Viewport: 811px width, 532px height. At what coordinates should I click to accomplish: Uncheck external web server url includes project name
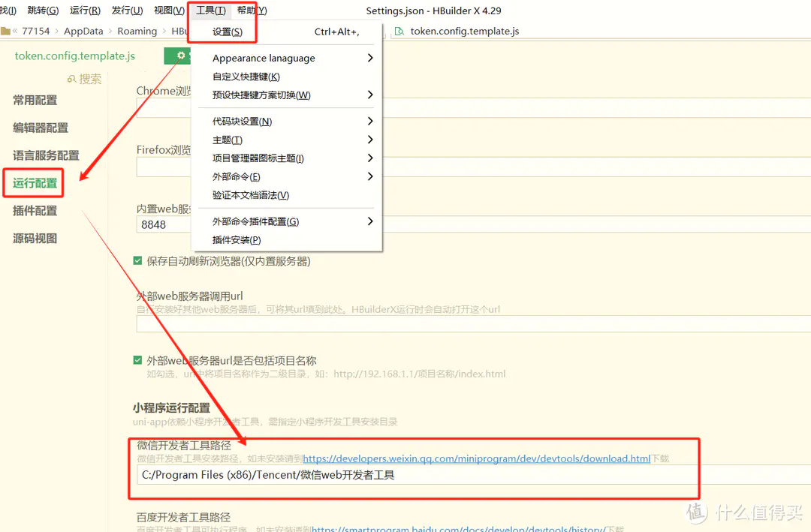pyautogui.click(x=137, y=360)
